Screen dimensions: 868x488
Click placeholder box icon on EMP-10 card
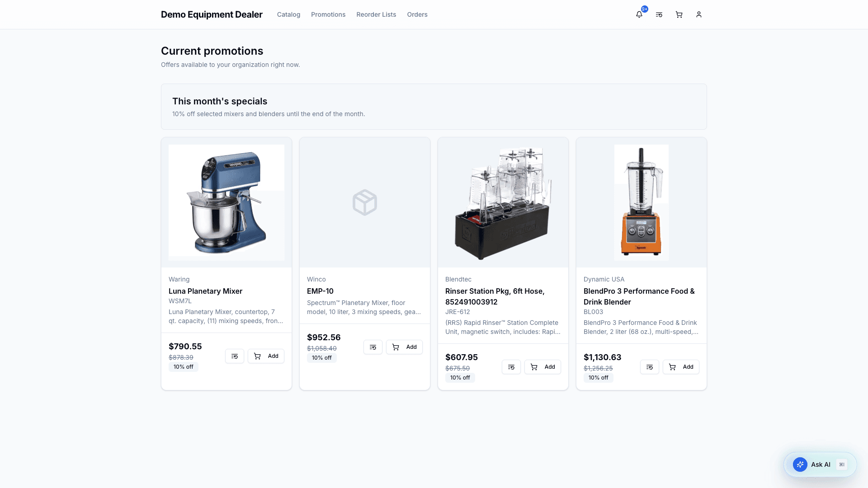pos(365,202)
